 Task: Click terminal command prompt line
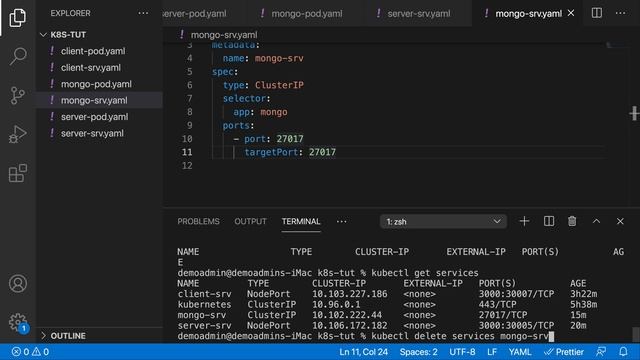click(365, 336)
